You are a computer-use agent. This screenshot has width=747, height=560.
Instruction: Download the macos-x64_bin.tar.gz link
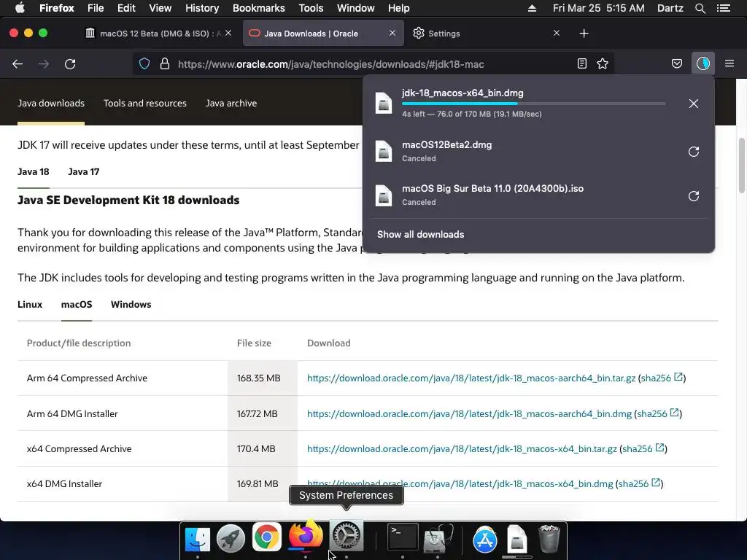(462, 448)
